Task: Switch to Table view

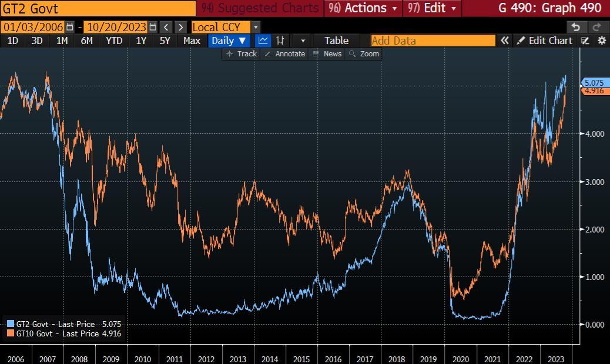Action: click(x=336, y=41)
